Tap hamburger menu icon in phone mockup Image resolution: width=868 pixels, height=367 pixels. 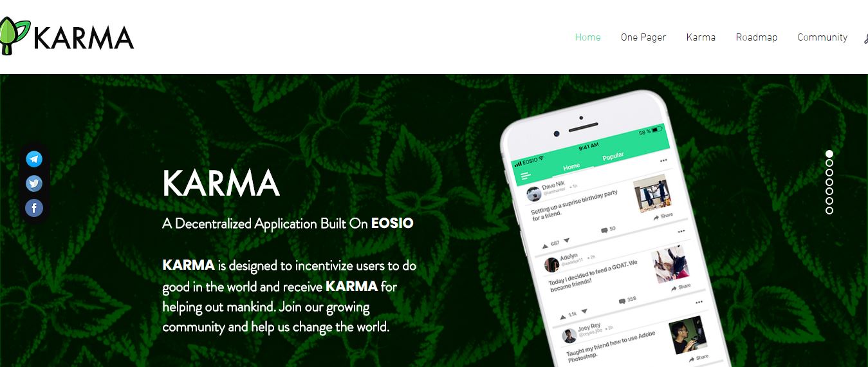coord(525,176)
